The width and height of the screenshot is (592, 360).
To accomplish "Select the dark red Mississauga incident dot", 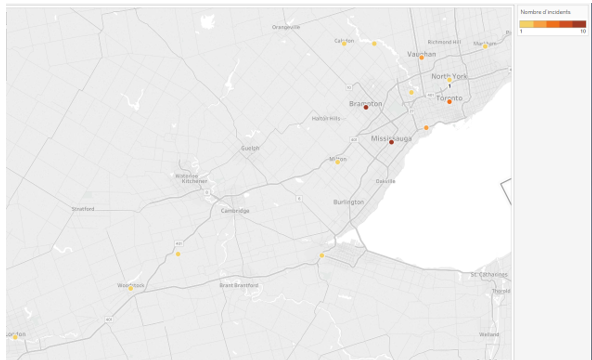I will (x=391, y=142).
